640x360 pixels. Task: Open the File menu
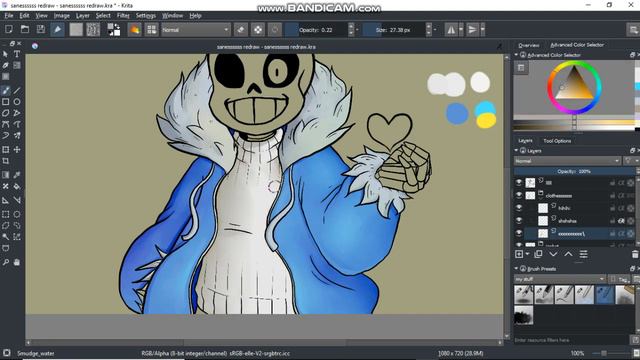click(9, 16)
